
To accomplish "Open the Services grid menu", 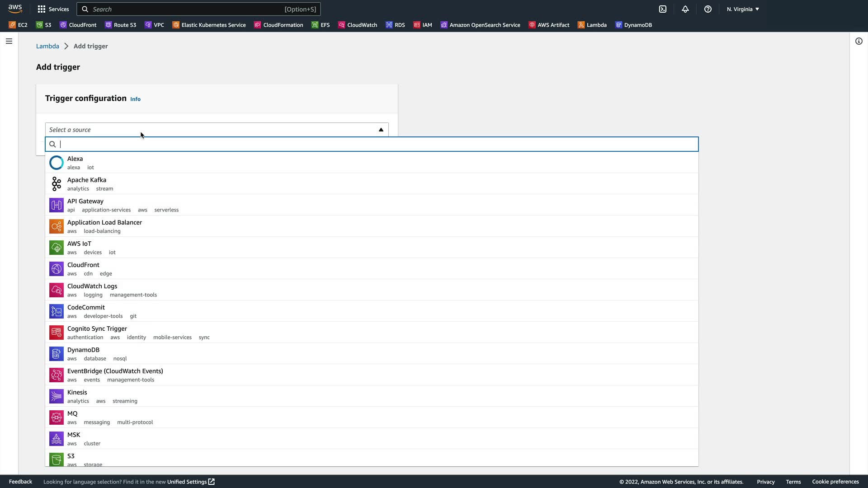I will (x=53, y=9).
